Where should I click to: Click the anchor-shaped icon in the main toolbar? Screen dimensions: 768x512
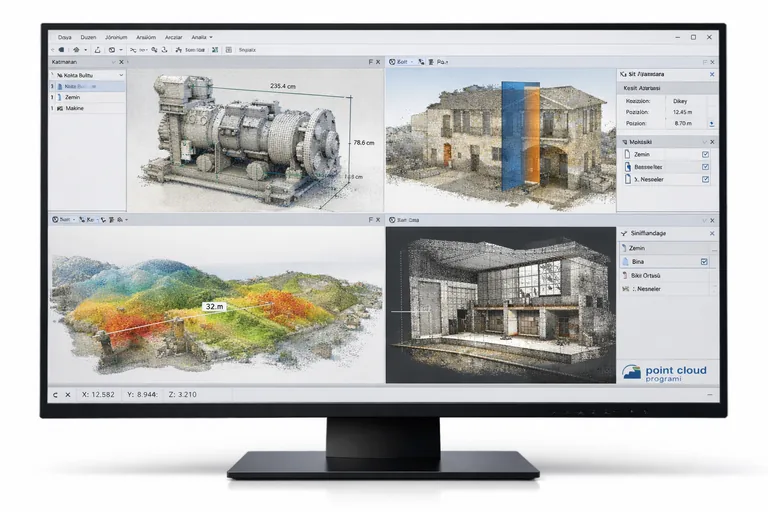pyautogui.click(x=165, y=50)
